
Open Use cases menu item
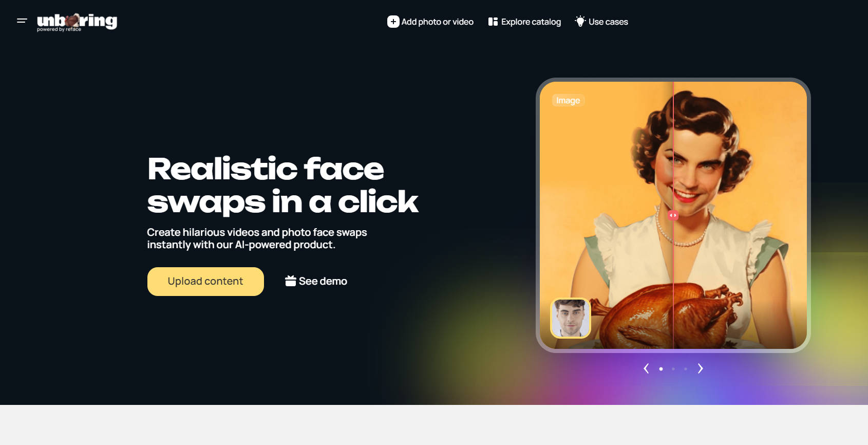coord(601,22)
